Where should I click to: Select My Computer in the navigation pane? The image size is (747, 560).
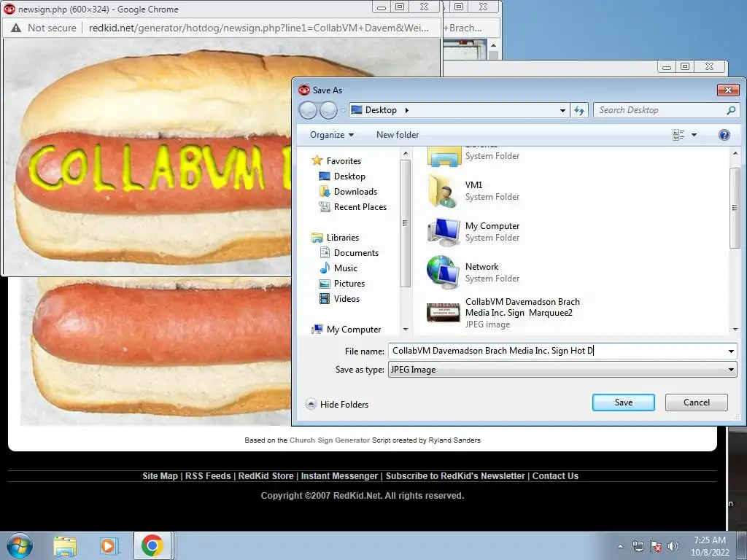(x=346, y=330)
